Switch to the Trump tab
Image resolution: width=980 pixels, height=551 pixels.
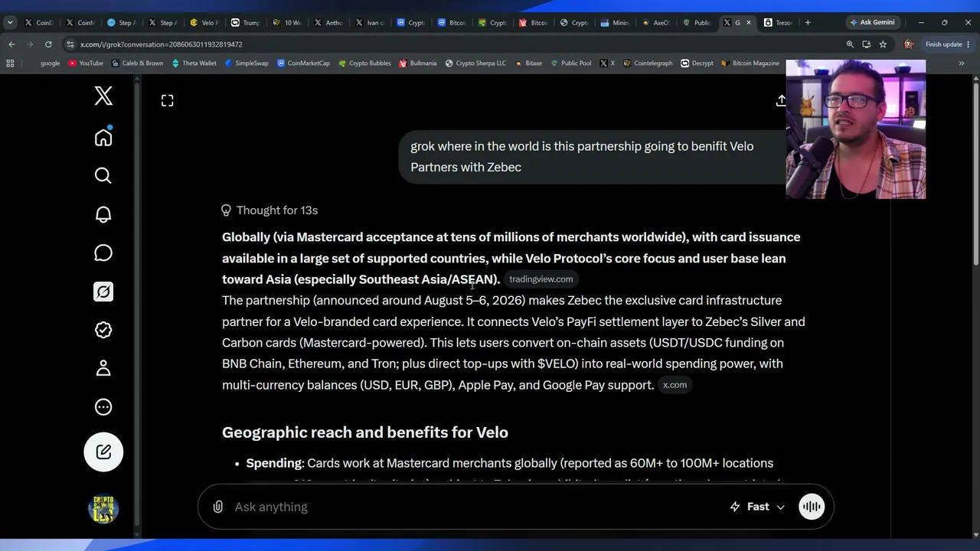point(246,23)
